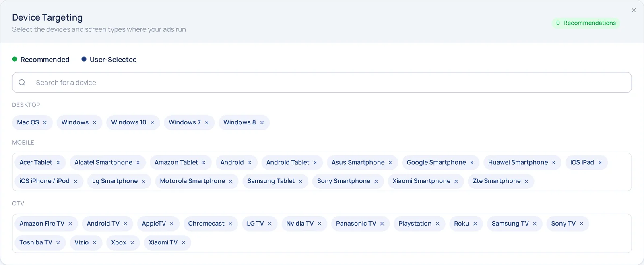Close the Device Targeting dialog

click(634, 10)
